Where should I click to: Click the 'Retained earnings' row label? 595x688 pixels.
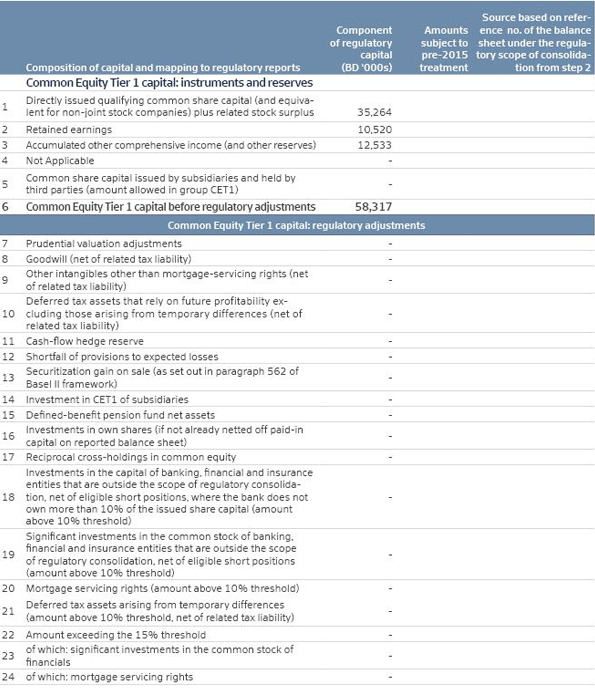69,130
